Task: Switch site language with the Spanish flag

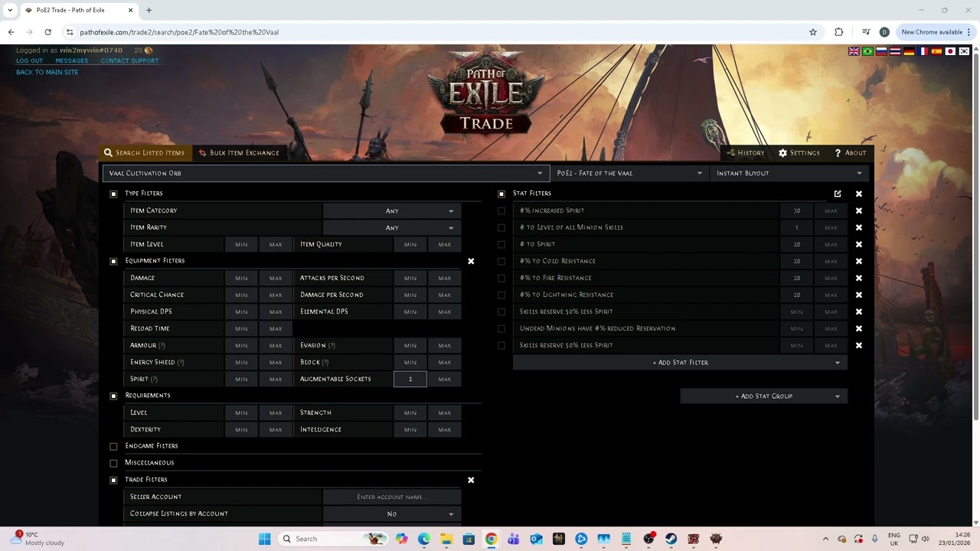Action: [936, 51]
